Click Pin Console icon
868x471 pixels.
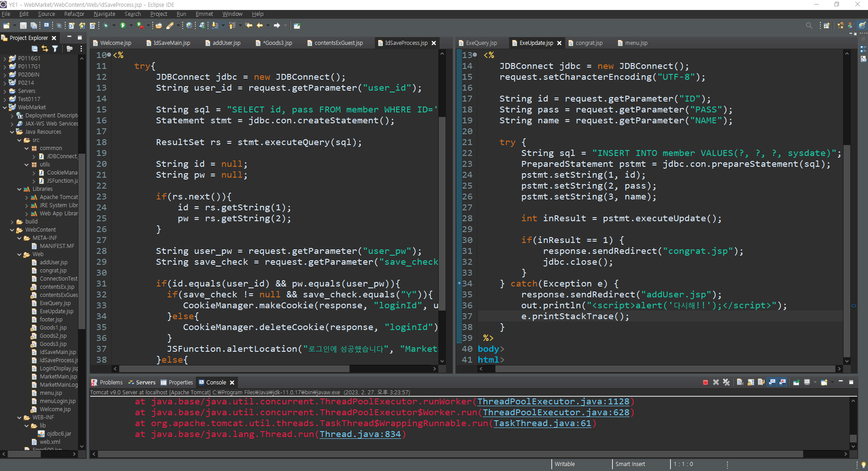[x=796, y=383]
